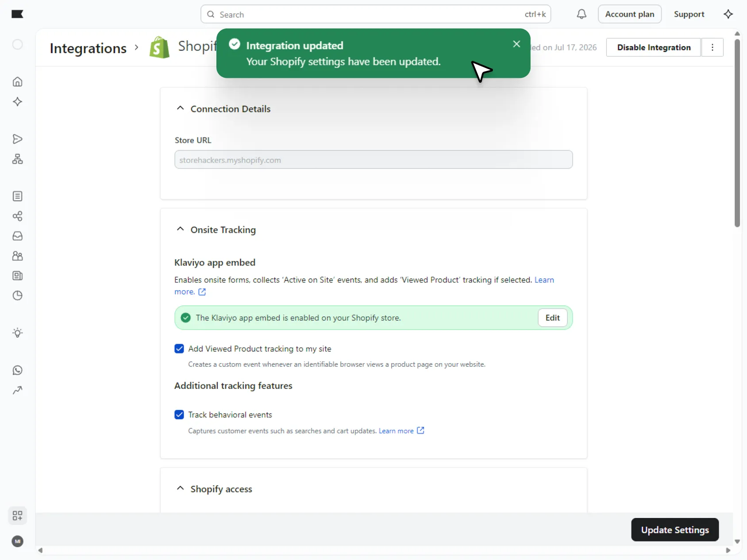Open the notifications bell
This screenshot has width=747, height=560.
581,14
